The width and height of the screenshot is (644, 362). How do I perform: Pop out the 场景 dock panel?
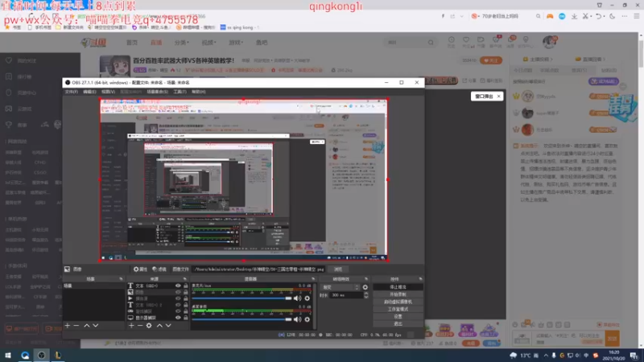tap(121, 278)
